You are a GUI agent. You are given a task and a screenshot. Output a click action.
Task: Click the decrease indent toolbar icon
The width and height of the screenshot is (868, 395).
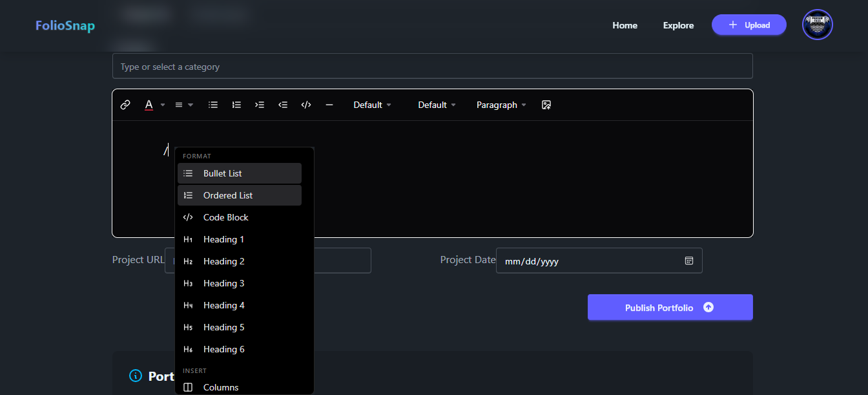click(x=283, y=105)
